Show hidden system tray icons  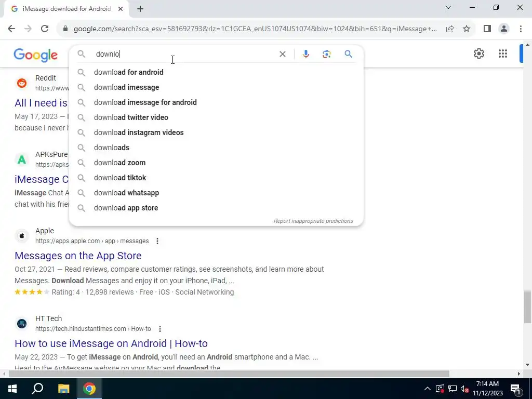428,389
